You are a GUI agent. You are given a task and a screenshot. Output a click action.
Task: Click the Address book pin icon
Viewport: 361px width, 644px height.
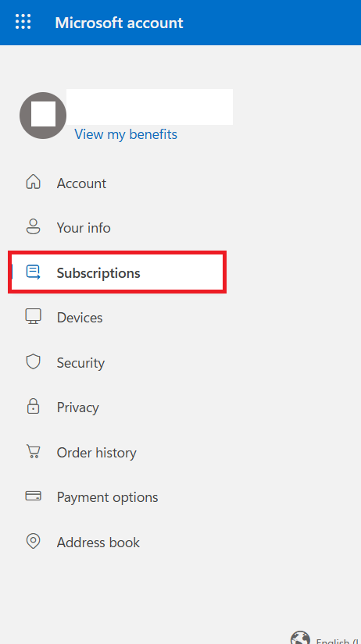(x=34, y=541)
